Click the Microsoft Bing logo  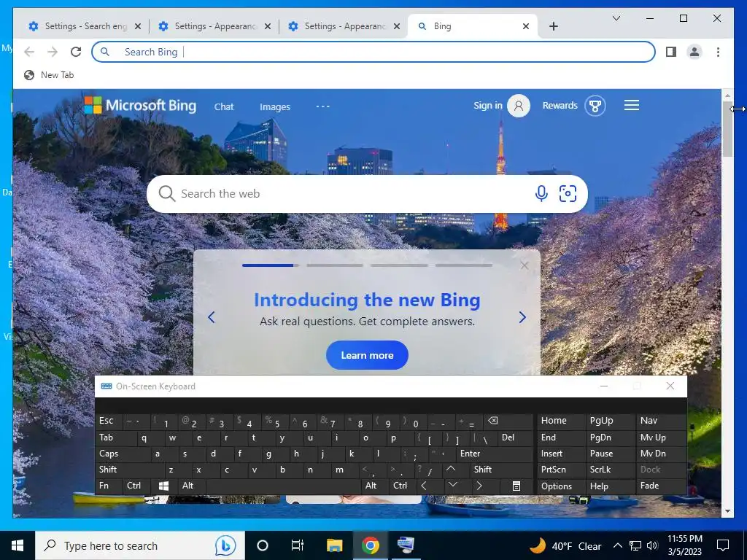140,105
